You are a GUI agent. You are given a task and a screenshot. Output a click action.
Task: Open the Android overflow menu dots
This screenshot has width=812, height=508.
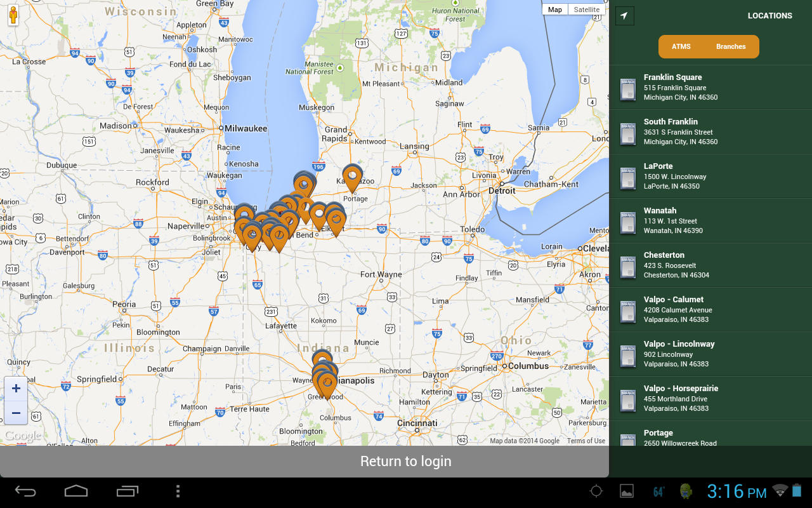[x=178, y=491]
